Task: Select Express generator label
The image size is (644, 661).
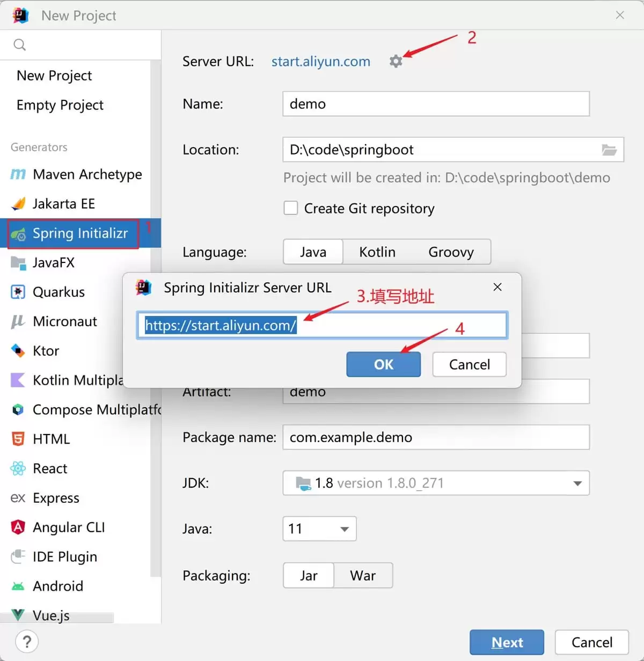Action: (x=56, y=498)
